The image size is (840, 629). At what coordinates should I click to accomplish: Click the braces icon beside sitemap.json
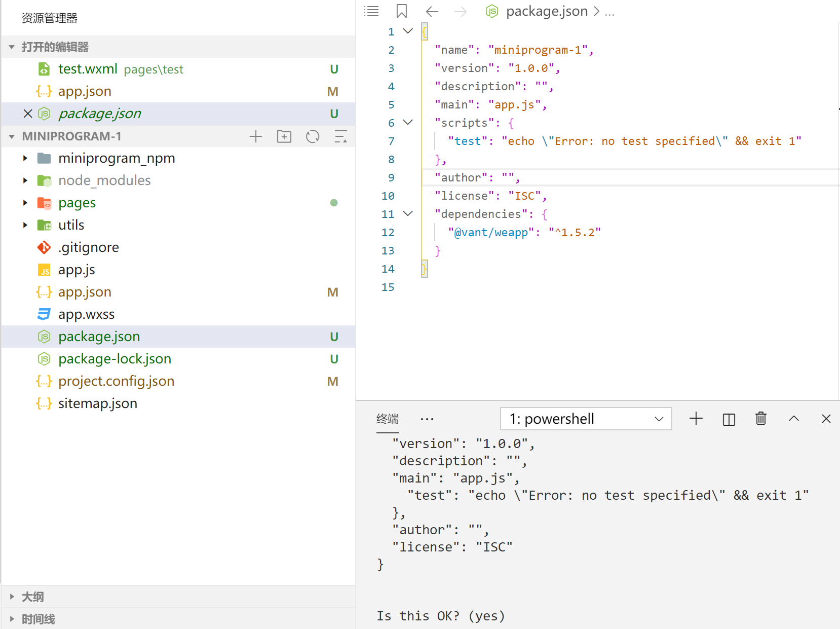point(44,403)
